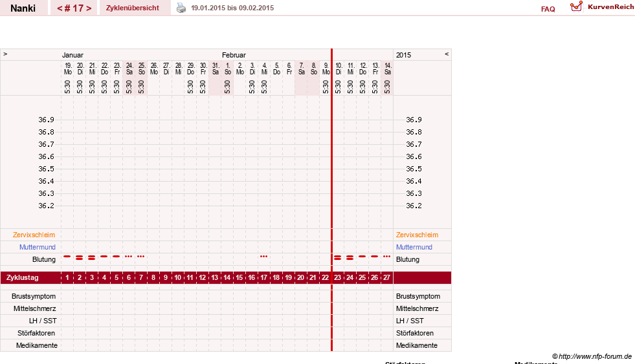Click the left Blutung row label
635x364 pixels.
coord(44,260)
